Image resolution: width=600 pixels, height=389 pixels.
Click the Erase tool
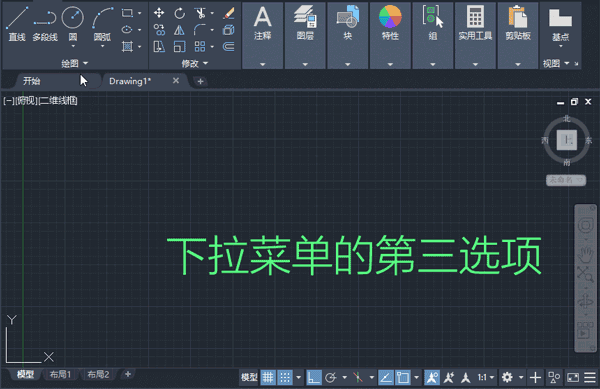point(228,13)
